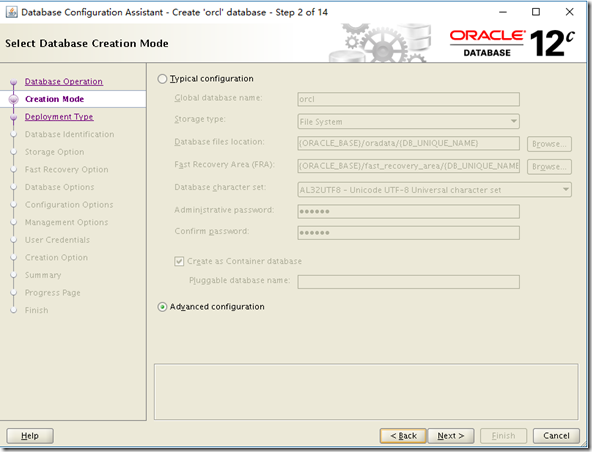Viewport: 592px width, 452px height.
Task: Select the Advanced configuration radio button
Action: (162, 307)
